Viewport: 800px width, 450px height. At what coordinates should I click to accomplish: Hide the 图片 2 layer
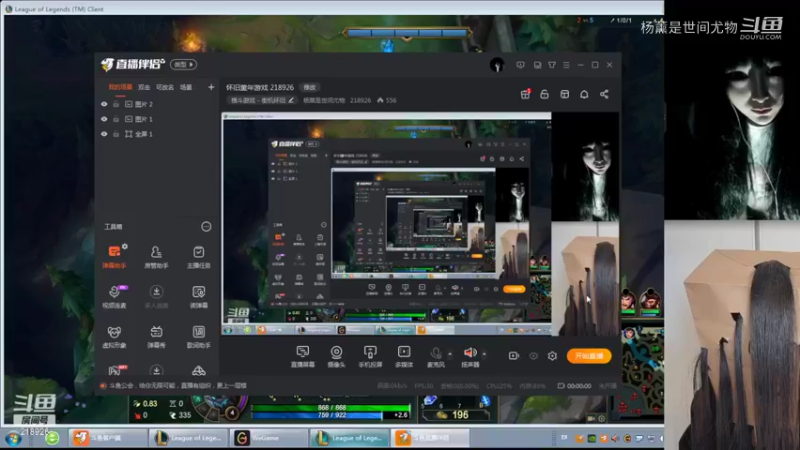(104, 104)
